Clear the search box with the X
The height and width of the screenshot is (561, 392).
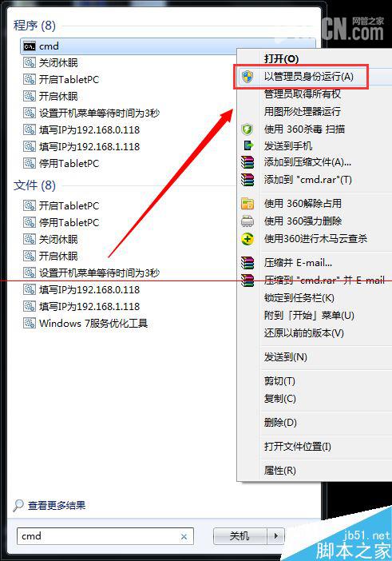click(x=184, y=537)
